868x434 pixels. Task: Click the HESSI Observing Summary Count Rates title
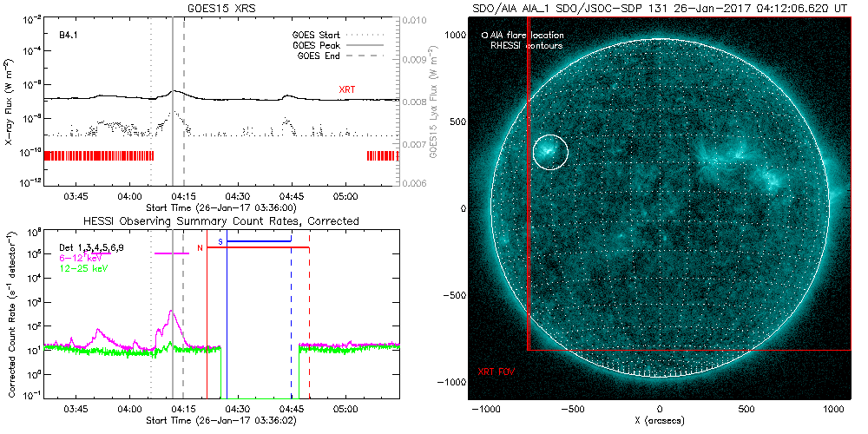tap(220, 221)
